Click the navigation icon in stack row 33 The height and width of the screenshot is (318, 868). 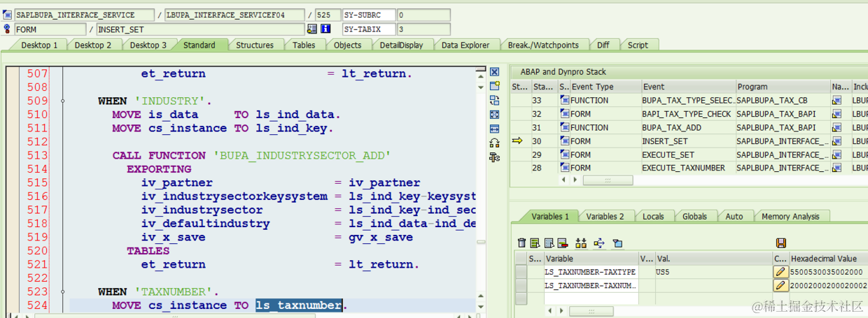(836, 101)
